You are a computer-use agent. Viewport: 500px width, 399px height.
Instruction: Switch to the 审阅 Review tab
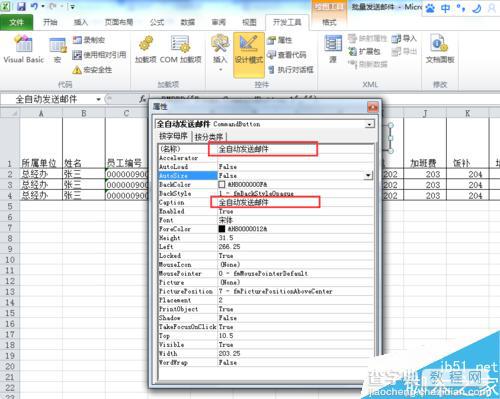(x=219, y=22)
